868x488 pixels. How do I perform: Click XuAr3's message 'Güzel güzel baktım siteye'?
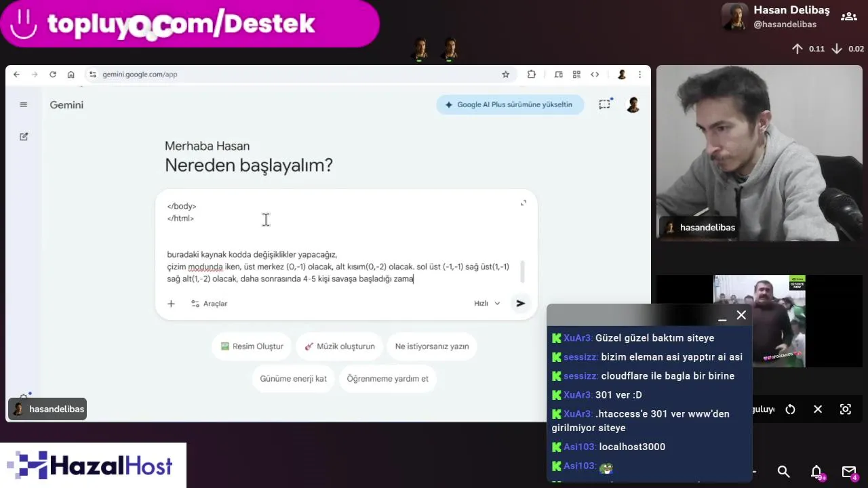[654, 338]
